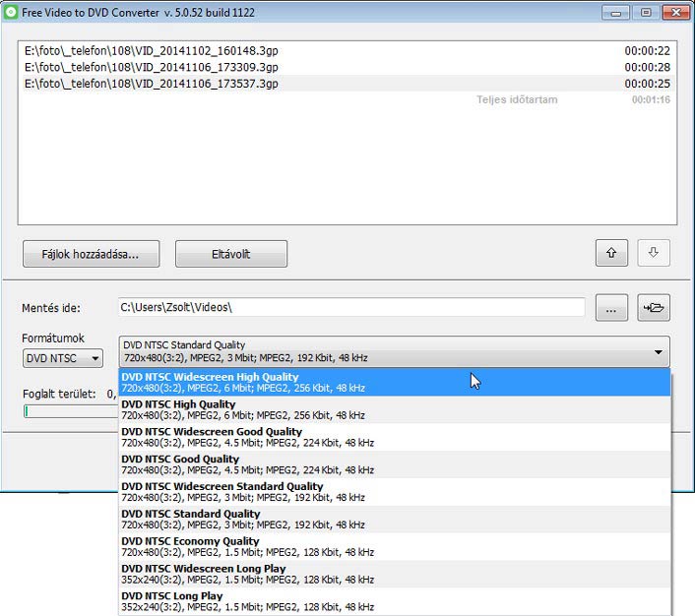The image size is (695, 616).
Task: Pick DVD NTSC Widescreen Standard Quality
Action: tap(395, 492)
